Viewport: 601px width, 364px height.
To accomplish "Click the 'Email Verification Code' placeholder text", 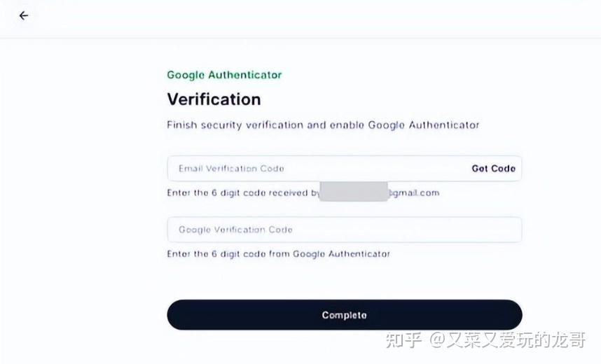I will pos(231,169).
